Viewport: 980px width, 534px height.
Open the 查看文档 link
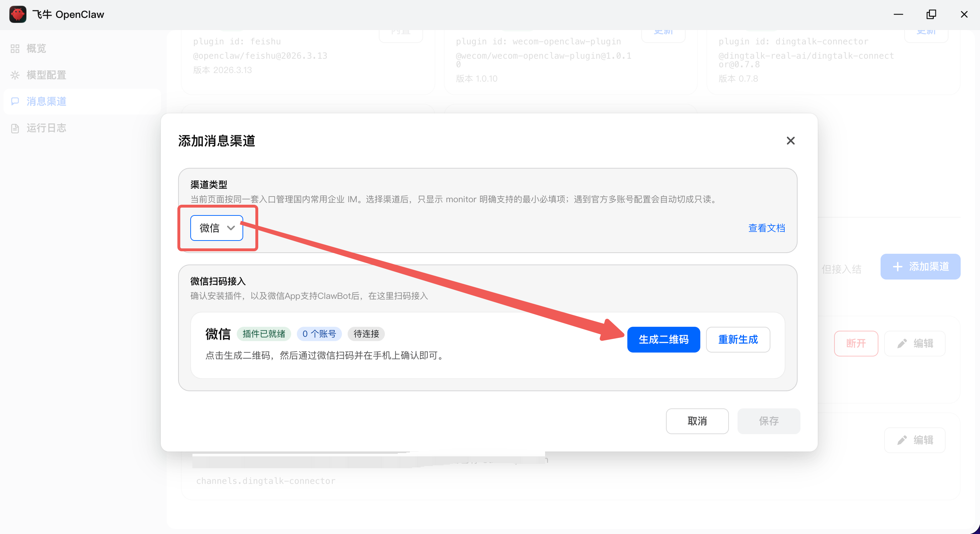766,228
